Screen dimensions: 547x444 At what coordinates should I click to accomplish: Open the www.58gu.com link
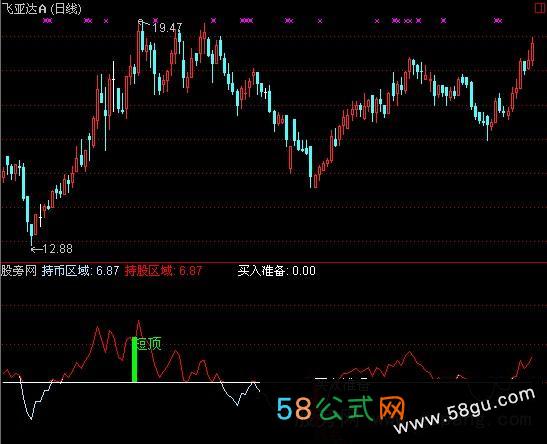coord(465,410)
